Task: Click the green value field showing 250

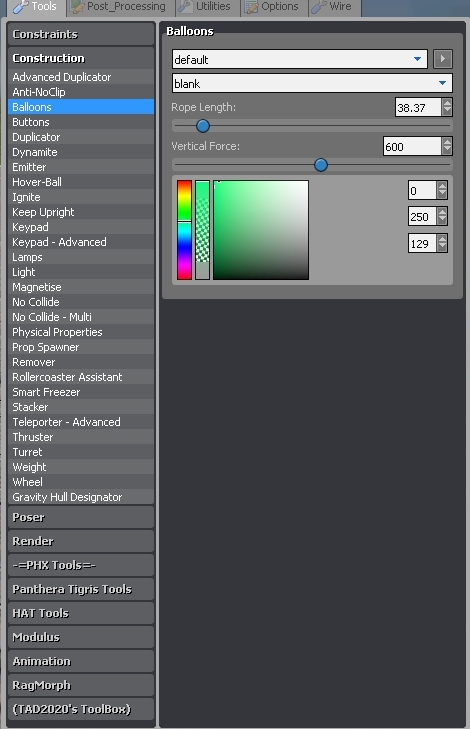Action: click(x=422, y=216)
